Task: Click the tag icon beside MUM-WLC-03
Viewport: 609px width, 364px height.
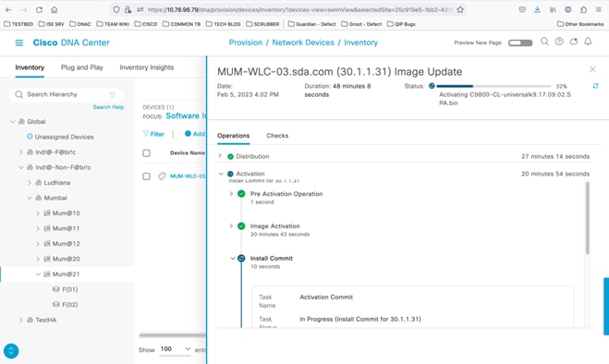Action: 162,176
